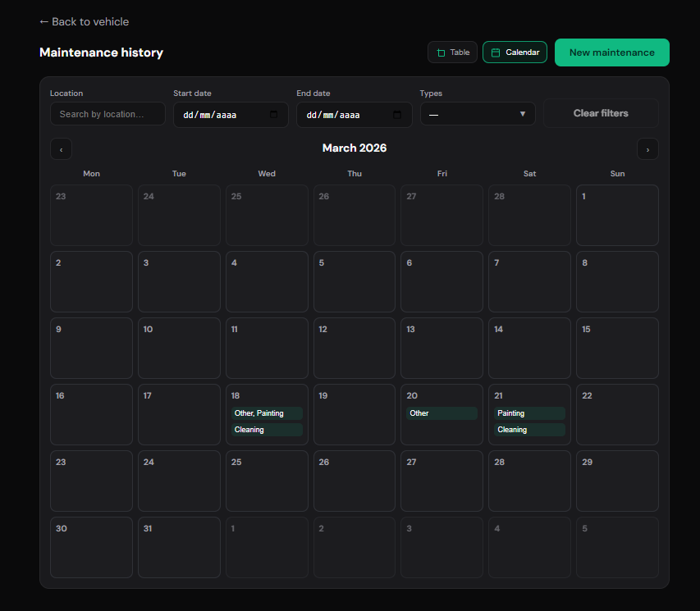Select the March 2 day cell
The width and height of the screenshot is (700, 611).
tap(91, 281)
